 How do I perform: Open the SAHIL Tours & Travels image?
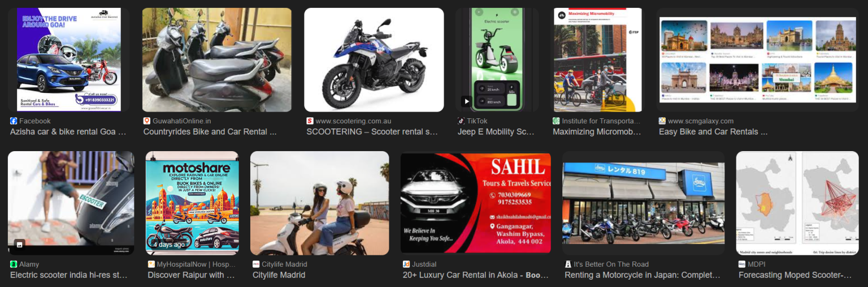(x=476, y=203)
